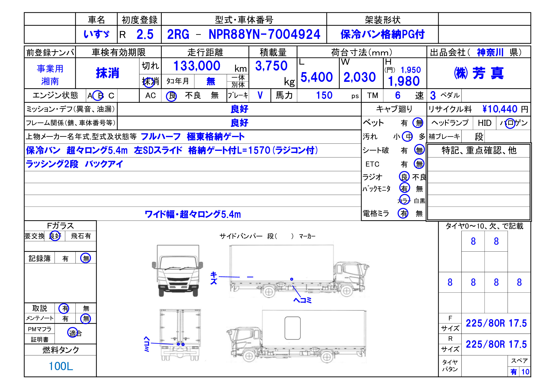Click circled 適合 for PMマフラ
This screenshot has width=555, height=392.
point(74,333)
